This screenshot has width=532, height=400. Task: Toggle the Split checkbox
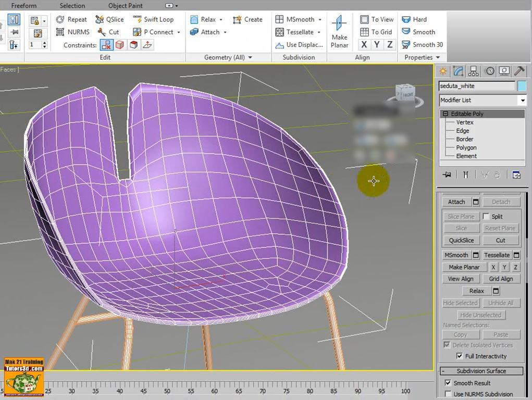tap(487, 216)
